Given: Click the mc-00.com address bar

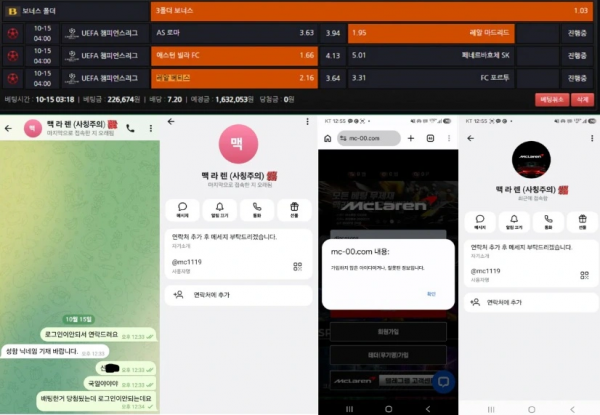Looking at the screenshot, I should pyautogui.click(x=369, y=138).
